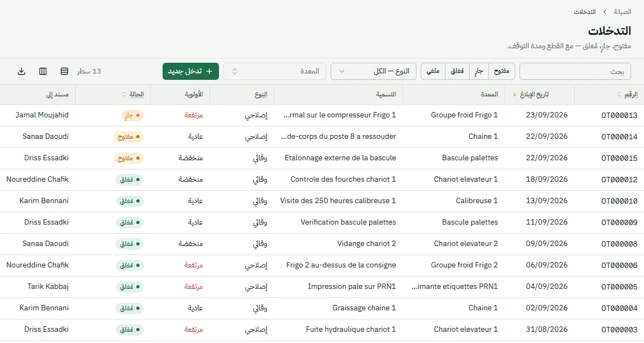Open the column chooser icon

coord(43,71)
